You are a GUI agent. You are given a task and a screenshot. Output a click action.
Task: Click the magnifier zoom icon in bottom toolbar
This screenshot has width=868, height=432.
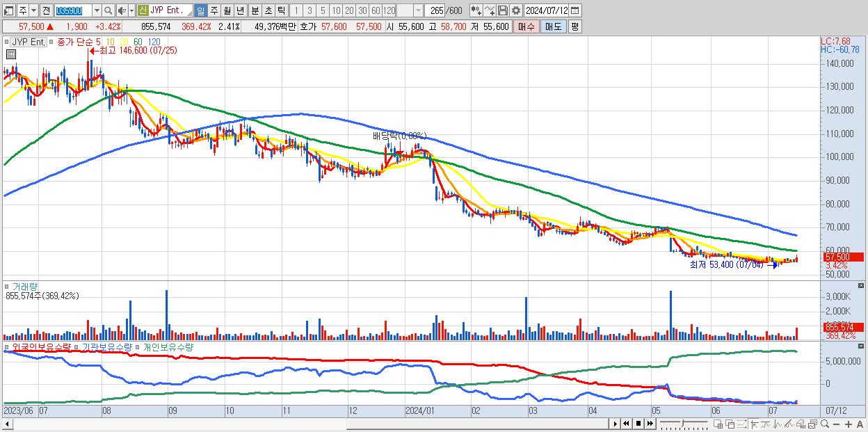(824, 424)
